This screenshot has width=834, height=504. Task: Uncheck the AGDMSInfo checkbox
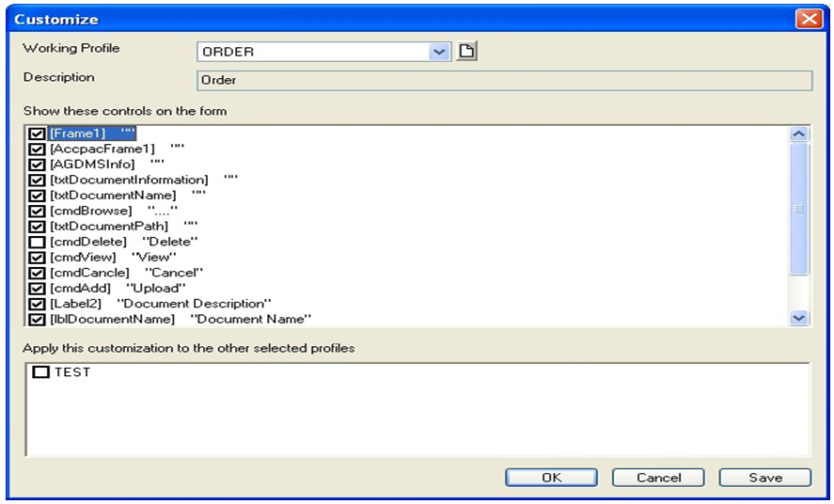[x=37, y=165]
